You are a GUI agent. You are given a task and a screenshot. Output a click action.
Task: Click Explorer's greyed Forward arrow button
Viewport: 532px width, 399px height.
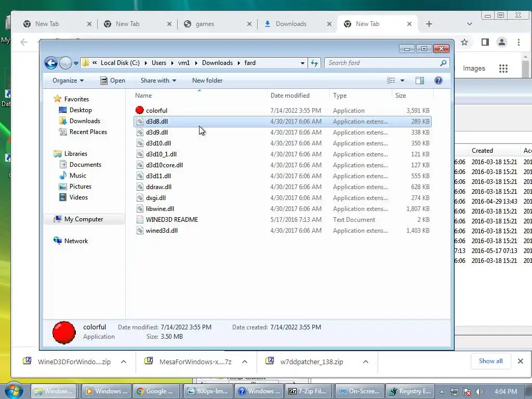point(65,63)
